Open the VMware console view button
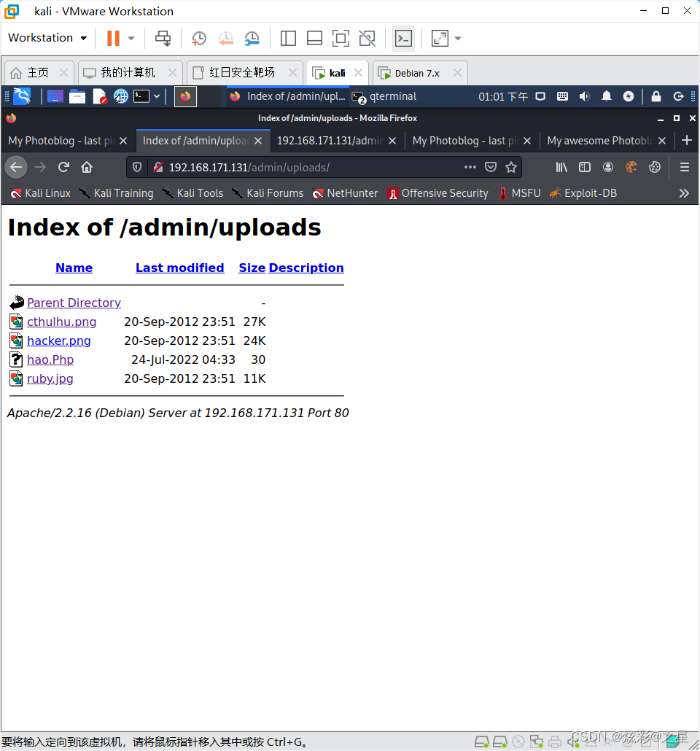700x751 pixels. click(403, 39)
